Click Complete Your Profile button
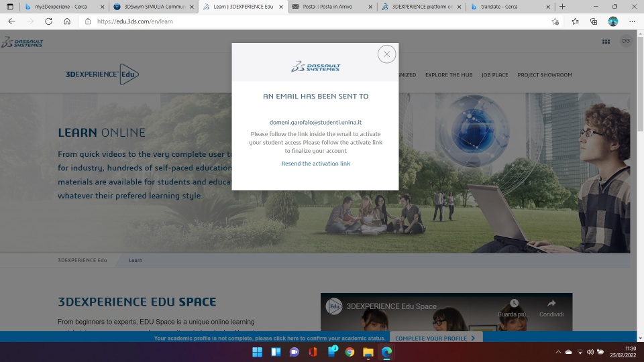Image resolution: width=644 pixels, height=362 pixels. (x=435, y=338)
